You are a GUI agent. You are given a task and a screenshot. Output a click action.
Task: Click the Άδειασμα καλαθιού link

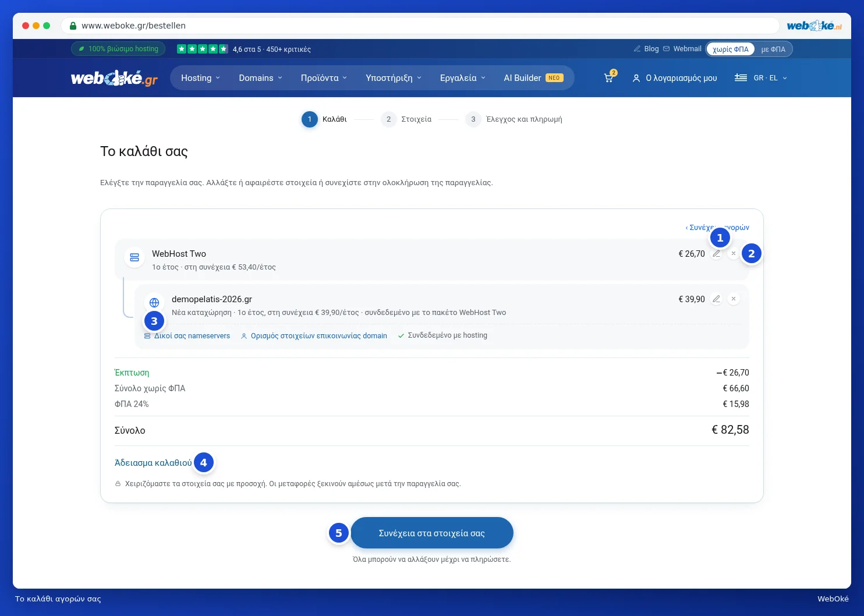click(153, 463)
